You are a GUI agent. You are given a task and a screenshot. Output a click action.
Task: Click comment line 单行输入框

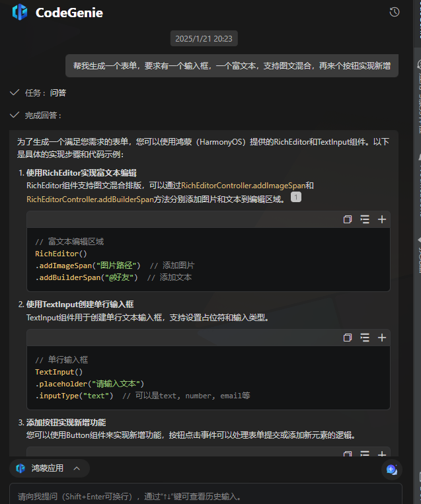61,360
